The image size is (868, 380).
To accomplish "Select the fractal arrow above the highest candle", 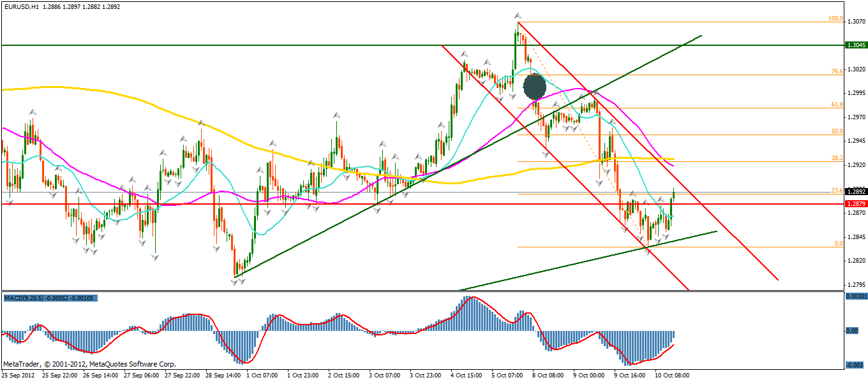I will (x=518, y=15).
